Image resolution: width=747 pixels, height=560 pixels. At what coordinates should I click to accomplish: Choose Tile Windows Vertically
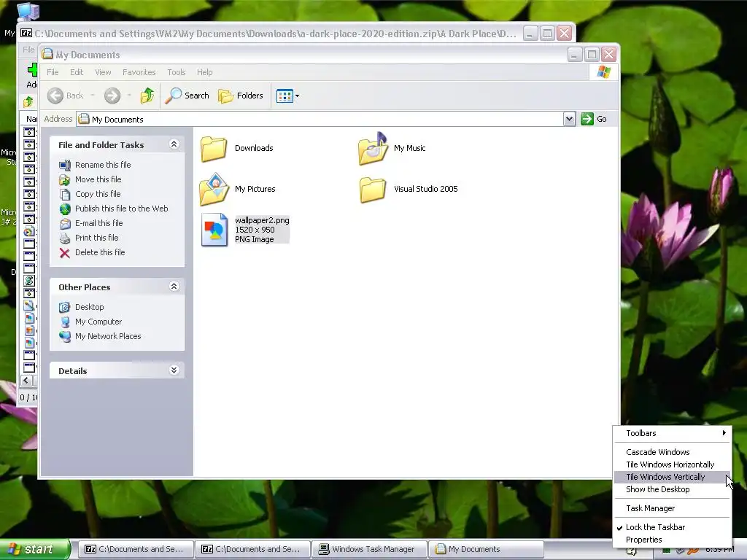[672, 477]
